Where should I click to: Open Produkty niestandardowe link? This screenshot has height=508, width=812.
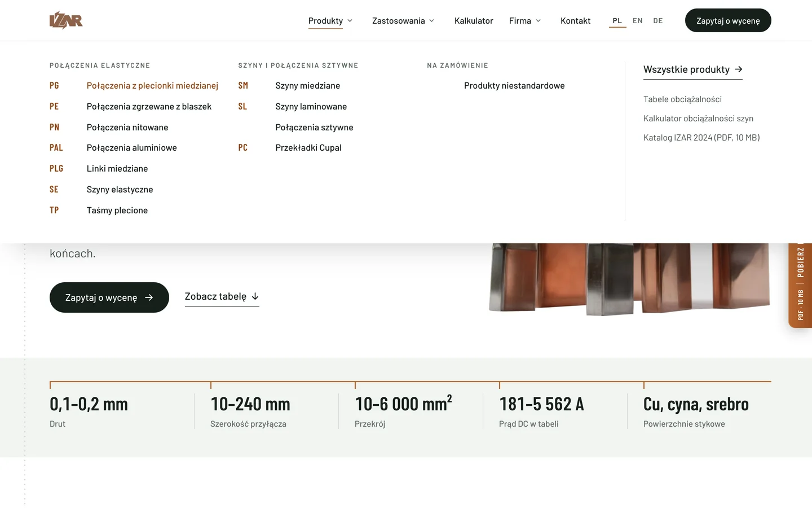(x=514, y=86)
